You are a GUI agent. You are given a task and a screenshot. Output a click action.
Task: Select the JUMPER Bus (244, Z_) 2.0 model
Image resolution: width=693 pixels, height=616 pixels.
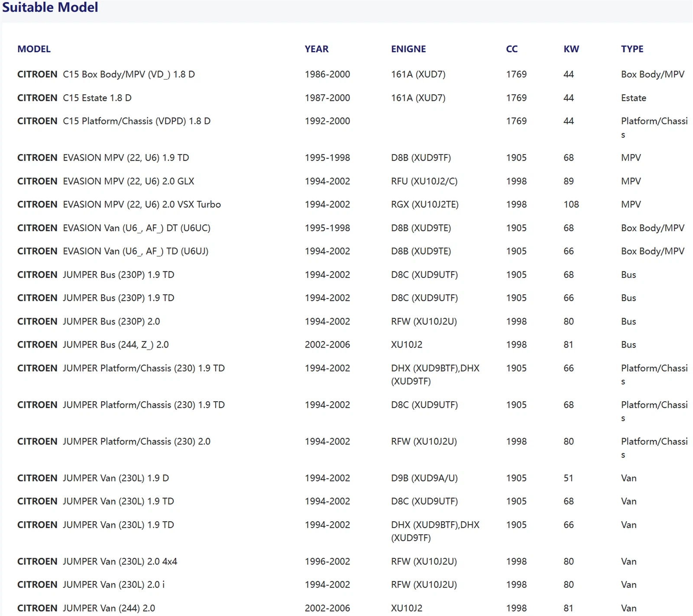(x=116, y=345)
